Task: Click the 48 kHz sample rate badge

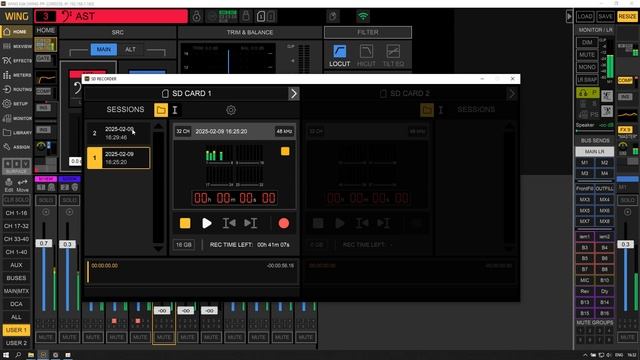Action: pos(284,131)
